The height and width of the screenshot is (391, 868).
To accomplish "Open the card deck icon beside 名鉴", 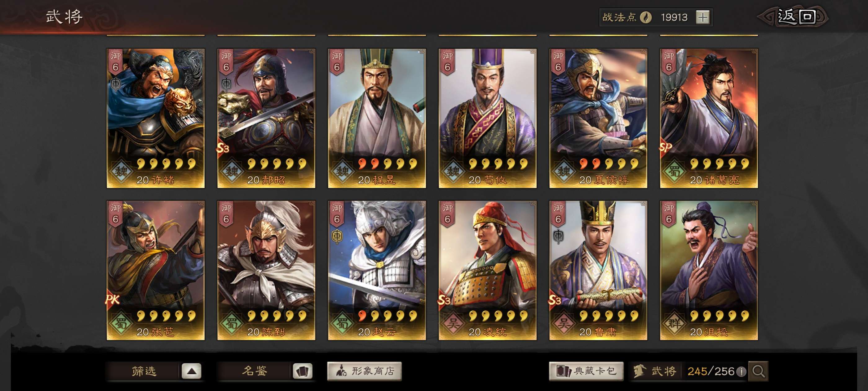I will tap(303, 371).
